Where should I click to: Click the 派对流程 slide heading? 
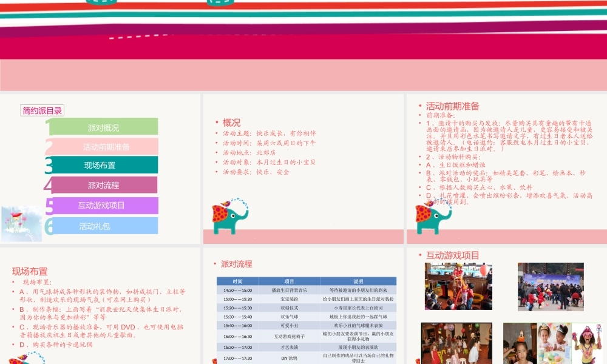coord(237,264)
